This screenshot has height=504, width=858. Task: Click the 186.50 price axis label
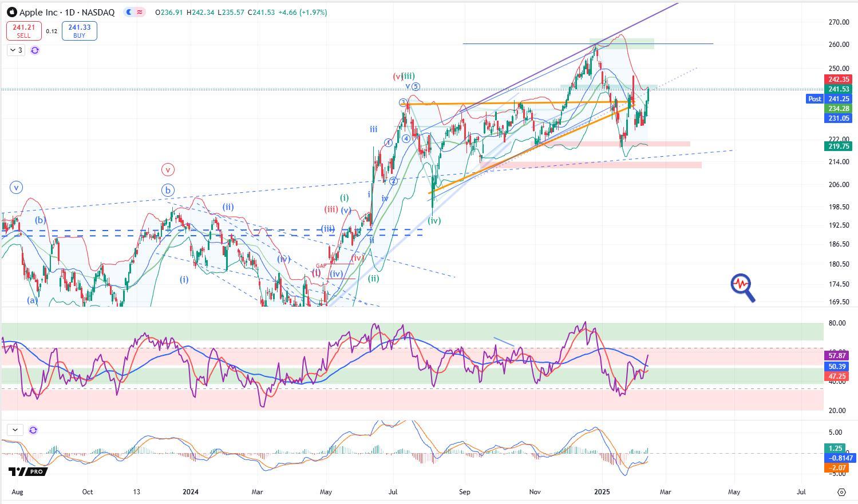pos(839,244)
